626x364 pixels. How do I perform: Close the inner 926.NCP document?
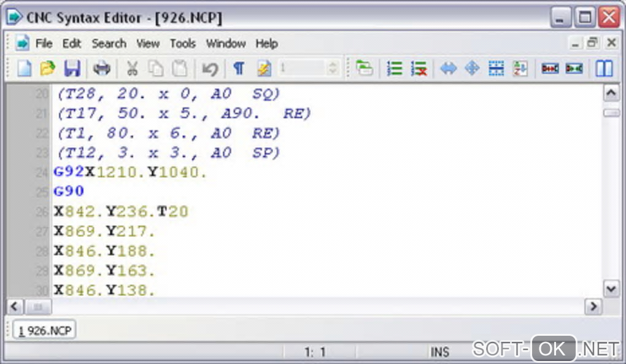tap(611, 42)
